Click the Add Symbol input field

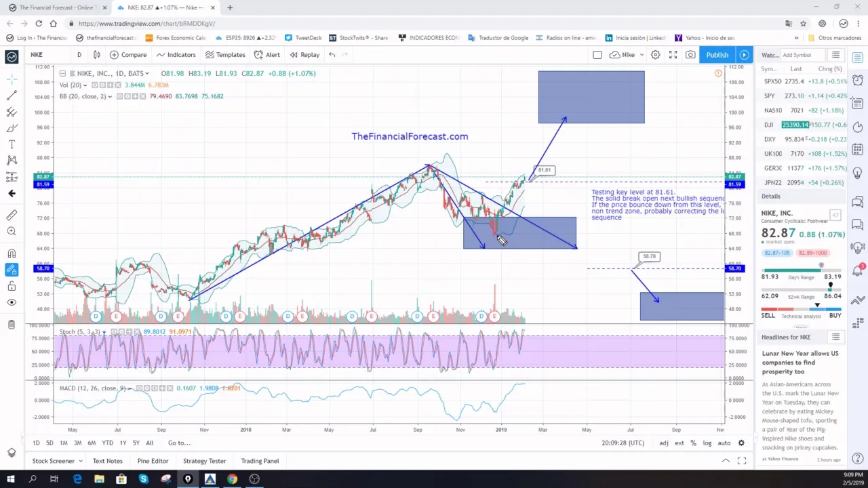[802, 55]
